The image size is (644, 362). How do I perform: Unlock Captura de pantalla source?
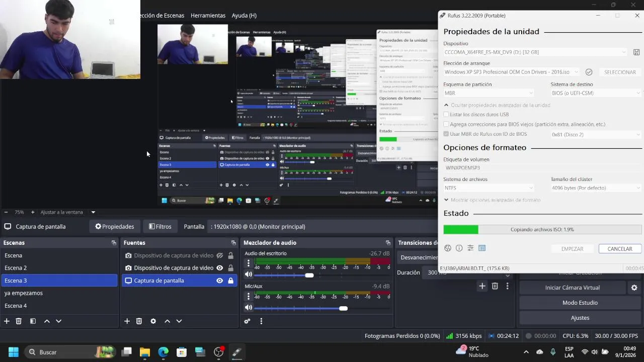[230, 281]
